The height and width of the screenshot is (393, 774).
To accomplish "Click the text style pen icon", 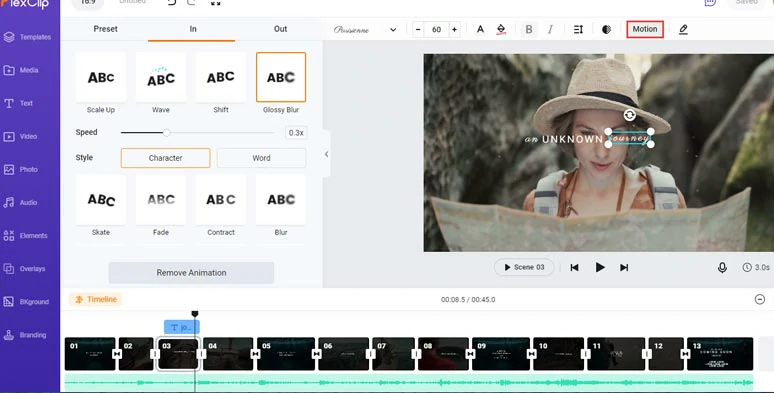I will [x=683, y=30].
